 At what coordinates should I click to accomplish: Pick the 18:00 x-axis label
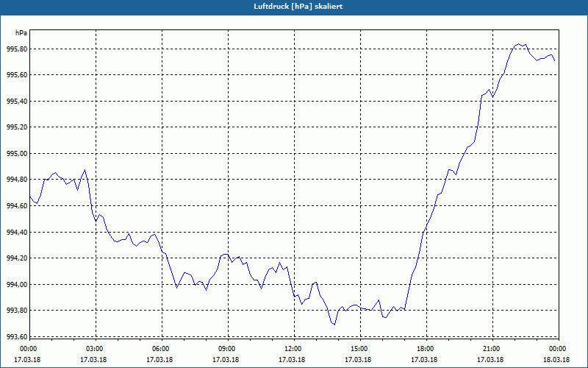(425, 349)
